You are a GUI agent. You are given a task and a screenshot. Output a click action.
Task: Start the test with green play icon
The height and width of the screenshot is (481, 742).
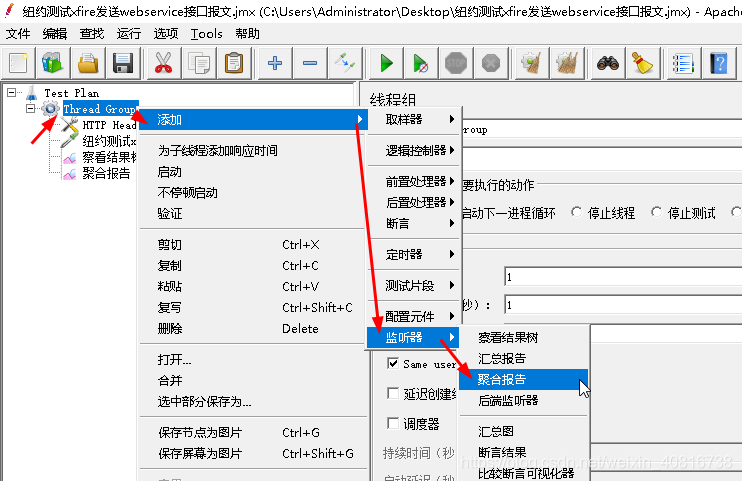(x=386, y=63)
